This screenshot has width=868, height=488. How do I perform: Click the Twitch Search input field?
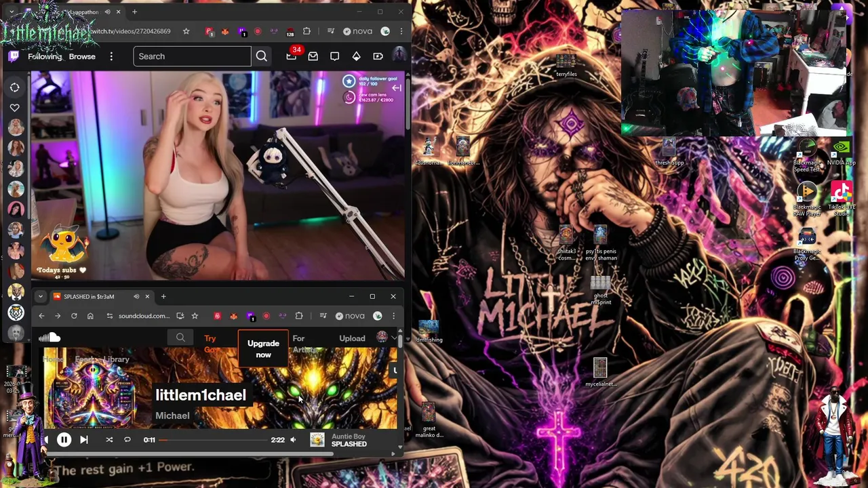click(193, 56)
